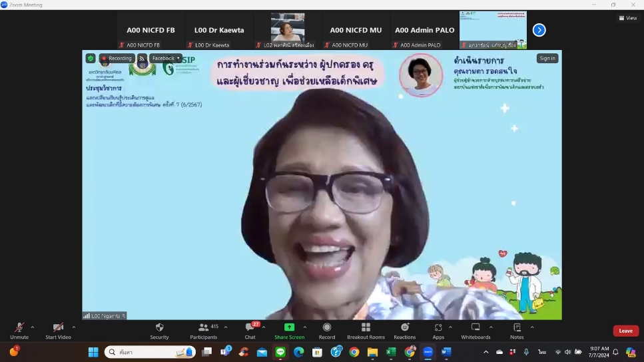The image size is (644, 362).
Task: Open the View layout menu
Action: point(628,18)
